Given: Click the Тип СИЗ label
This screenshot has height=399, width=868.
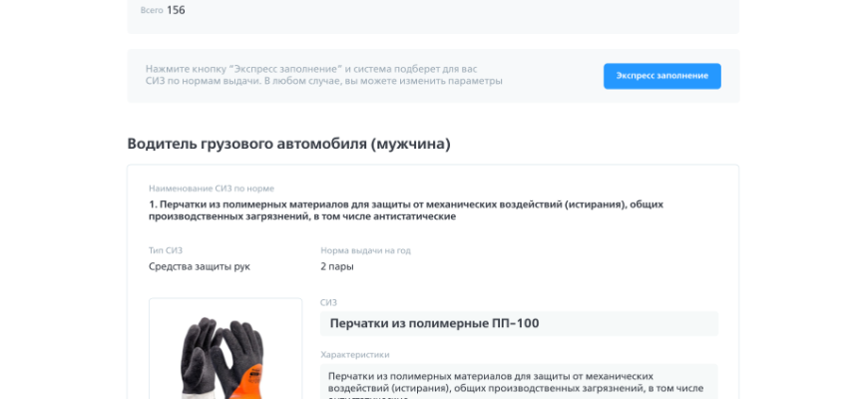Looking at the screenshot, I should click(x=166, y=250).
